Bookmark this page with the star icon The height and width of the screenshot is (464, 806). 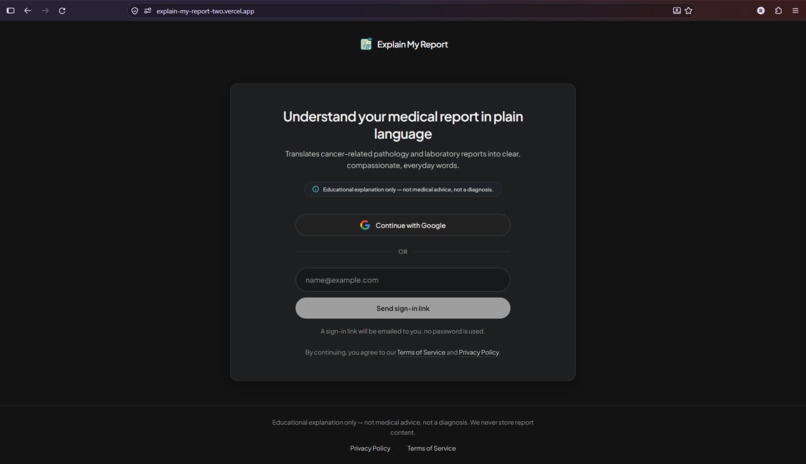pos(689,10)
